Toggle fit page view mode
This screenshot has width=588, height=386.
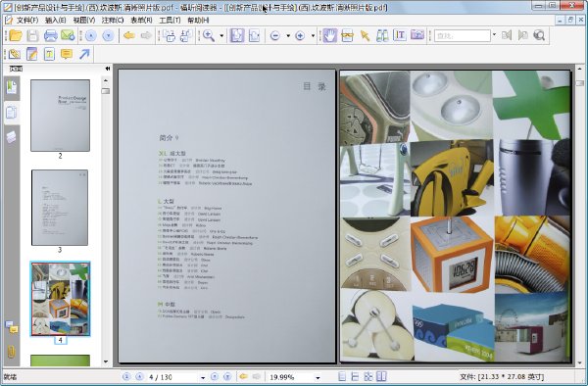pos(237,35)
